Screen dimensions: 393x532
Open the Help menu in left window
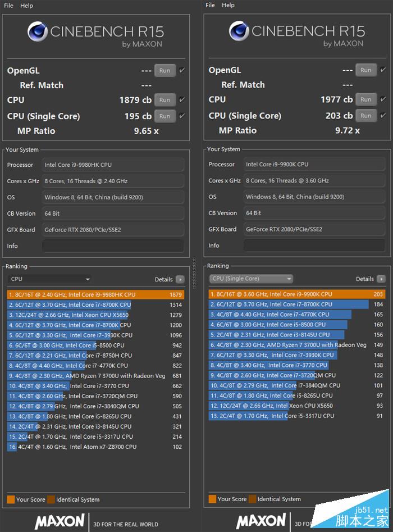coord(26,6)
